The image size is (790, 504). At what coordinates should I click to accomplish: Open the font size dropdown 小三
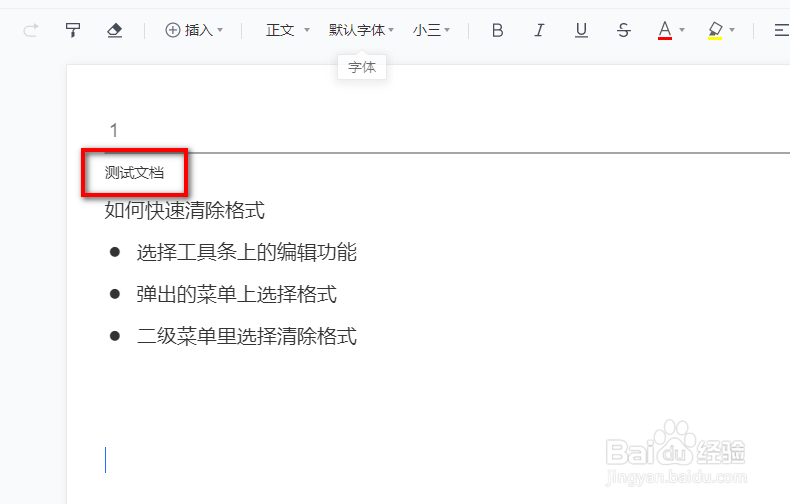(431, 30)
